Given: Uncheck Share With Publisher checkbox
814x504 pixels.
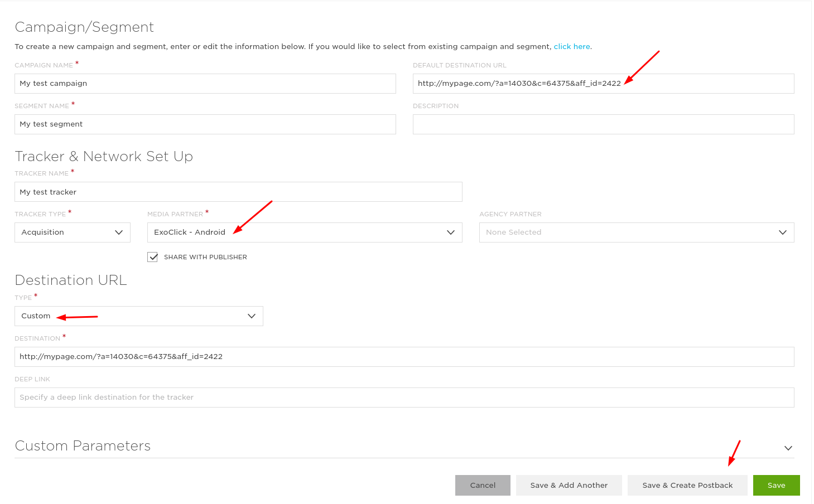Looking at the screenshot, I should (x=153, y=257).
